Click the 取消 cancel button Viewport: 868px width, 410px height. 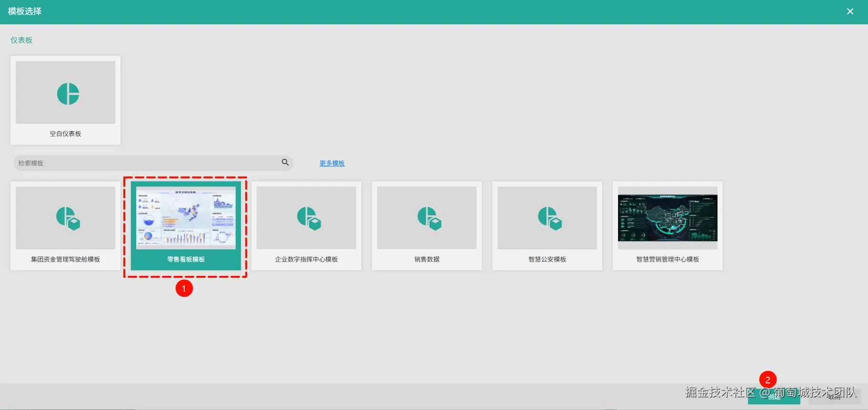pyautogui.click(x=834, y=397)
